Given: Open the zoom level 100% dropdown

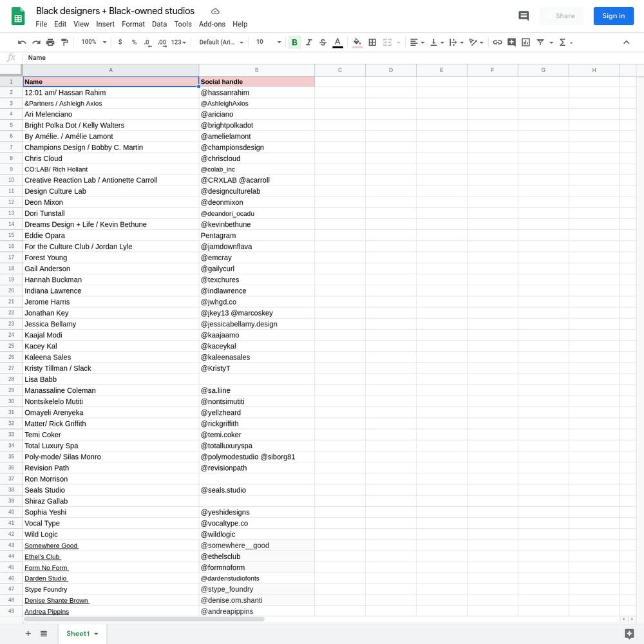Looking at the screenshot, I should [93, 42].
